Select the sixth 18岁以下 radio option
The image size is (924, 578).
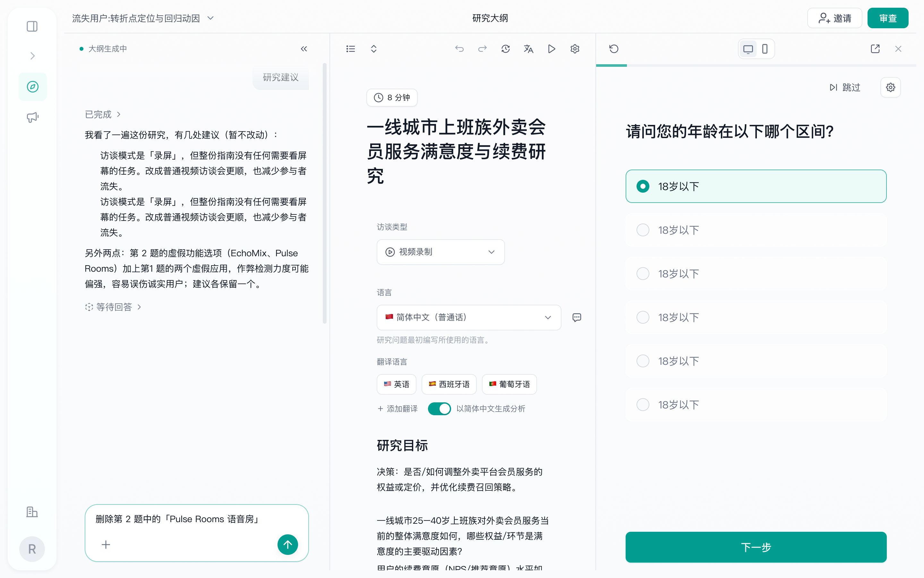756,405
